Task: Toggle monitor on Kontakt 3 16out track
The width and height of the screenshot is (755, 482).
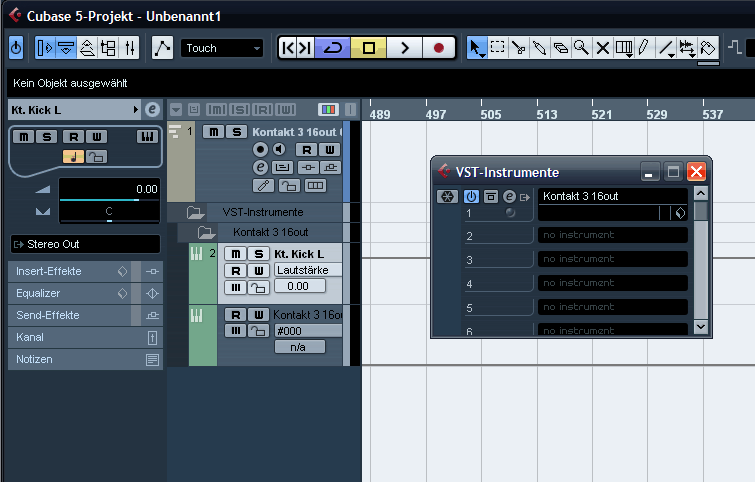Action: pos(279,150)
